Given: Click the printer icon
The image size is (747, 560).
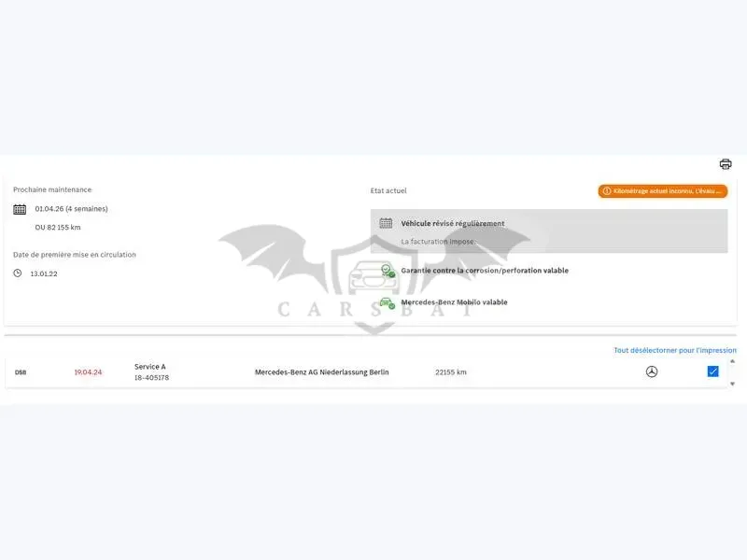Looking at the screenshot, I should point(726,164).
